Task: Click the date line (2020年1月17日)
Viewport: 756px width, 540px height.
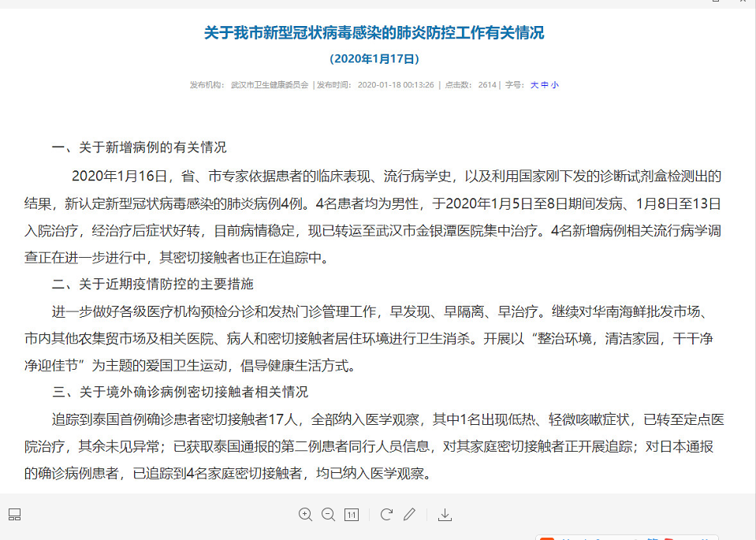Action: click(x=374, y=58)
